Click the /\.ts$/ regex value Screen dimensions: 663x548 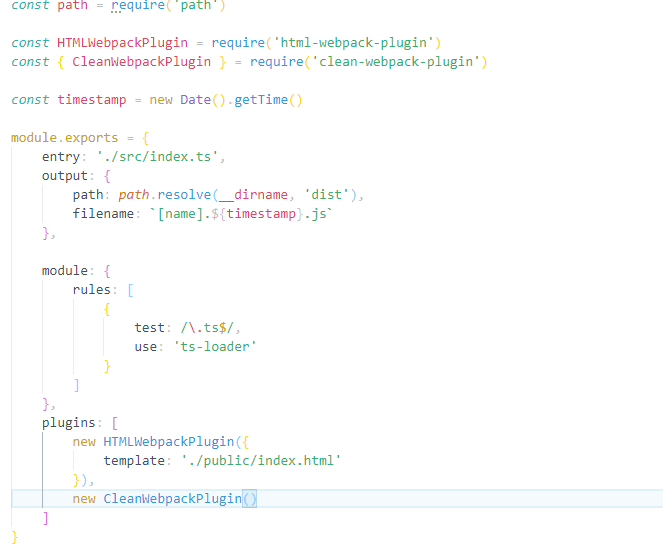point(207,328)
